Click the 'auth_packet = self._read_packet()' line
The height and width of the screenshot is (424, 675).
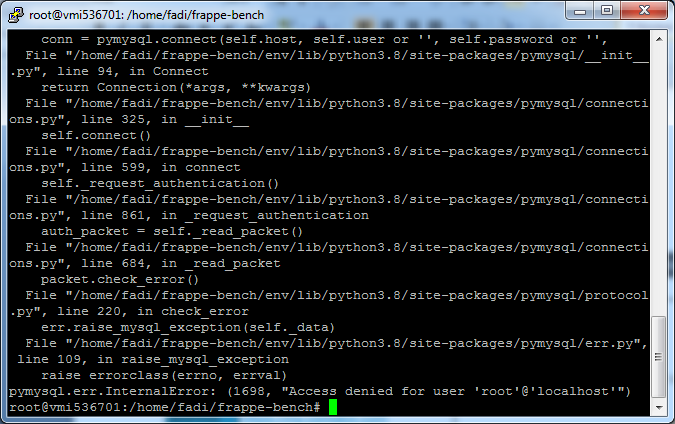(x=172, y=232)
